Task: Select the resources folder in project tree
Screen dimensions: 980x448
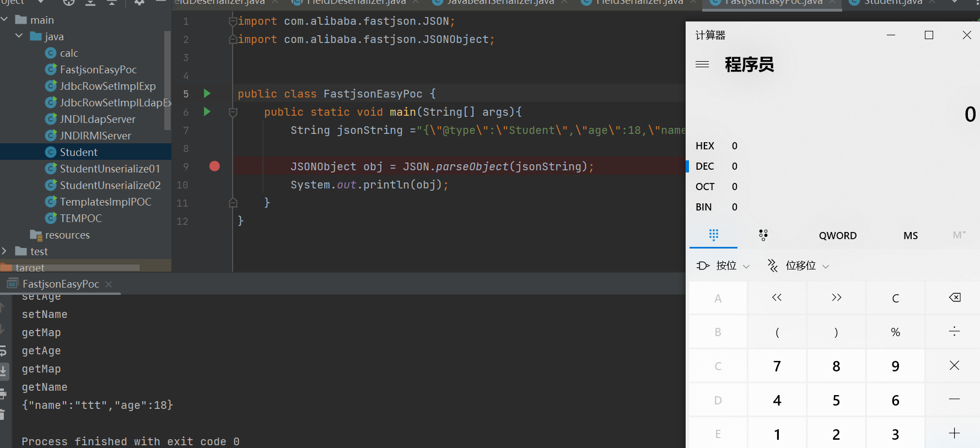Action: click(x=67, y=235)
